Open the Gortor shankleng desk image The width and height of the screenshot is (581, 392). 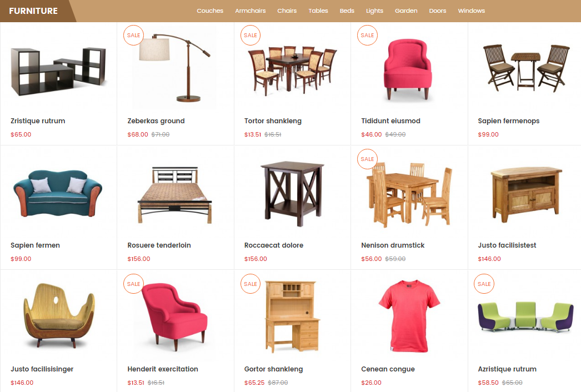292,316
